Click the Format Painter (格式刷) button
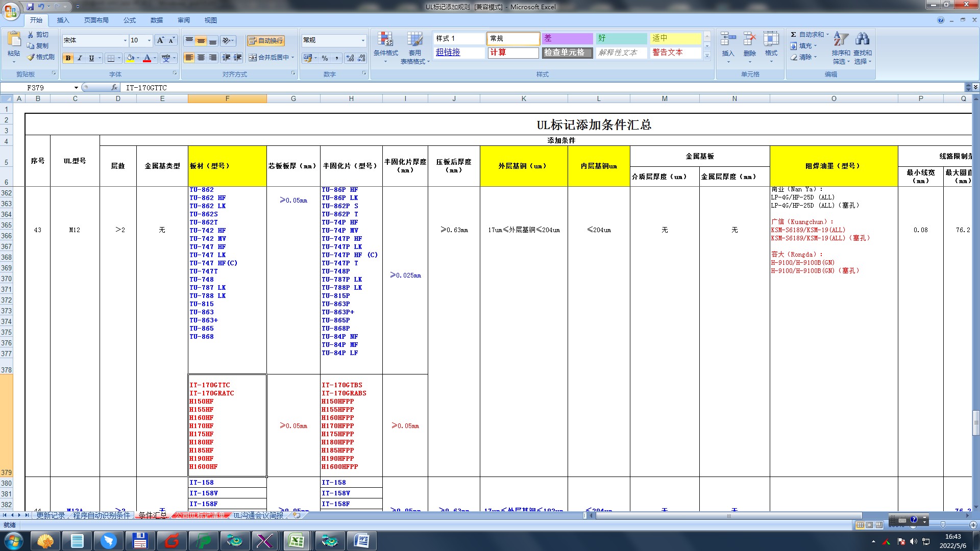This screenshot has width=980, height=551. (x=41, y=57)
